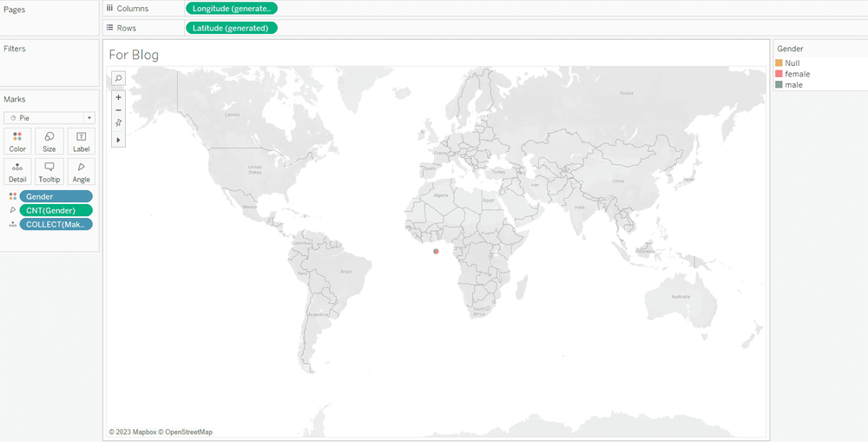
Task: Select the Latitude (generated) pill in Rows
Action: [231, 28]
